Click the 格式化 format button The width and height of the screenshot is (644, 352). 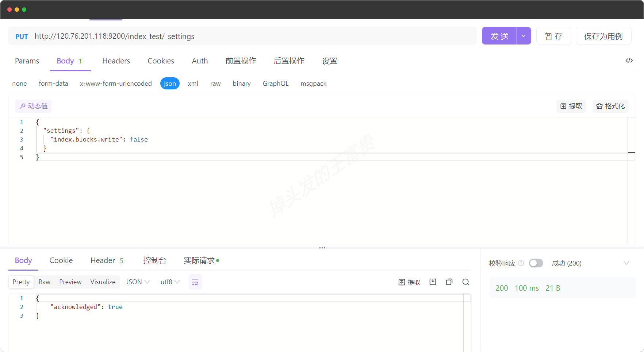click(x=610, y=106)
